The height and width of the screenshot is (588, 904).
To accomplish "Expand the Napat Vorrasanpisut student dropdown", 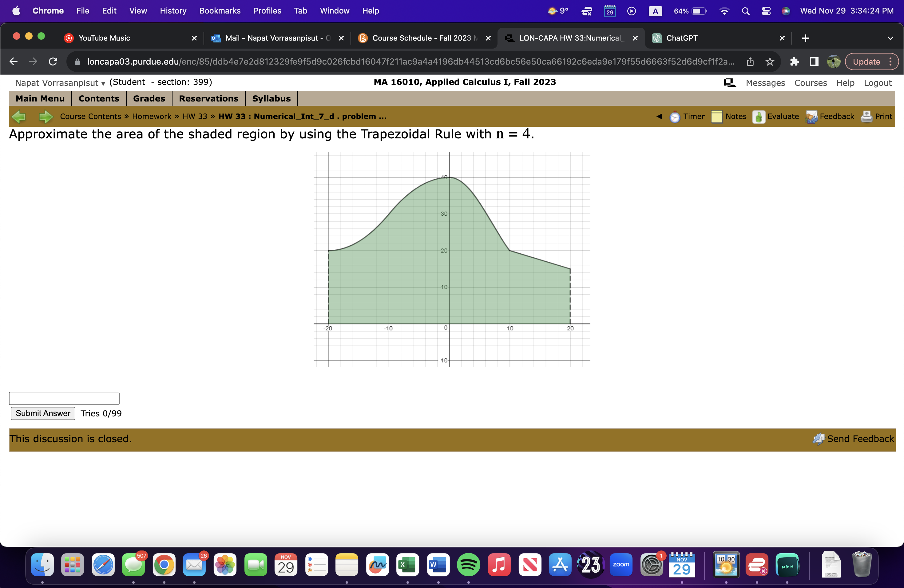I will click(103, 83).
